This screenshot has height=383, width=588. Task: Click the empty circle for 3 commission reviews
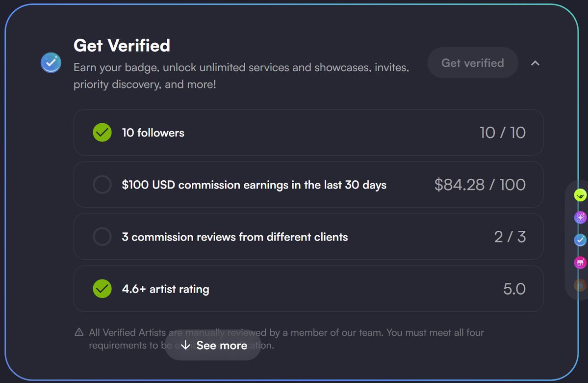[x=102, y=237]
